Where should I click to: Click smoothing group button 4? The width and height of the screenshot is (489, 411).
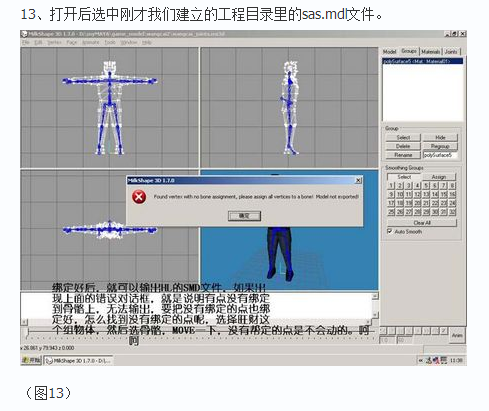coord(417,186)
